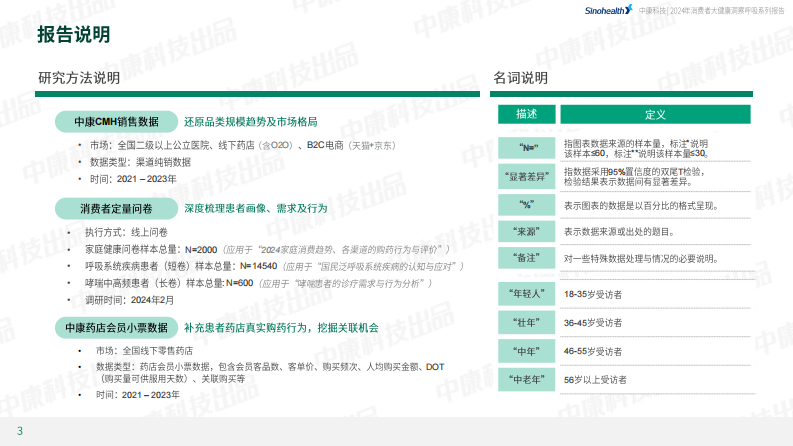793x446 pixels.
Task: Click the "备注" cell
Action: pyautogui.click(x=526, y=258)
